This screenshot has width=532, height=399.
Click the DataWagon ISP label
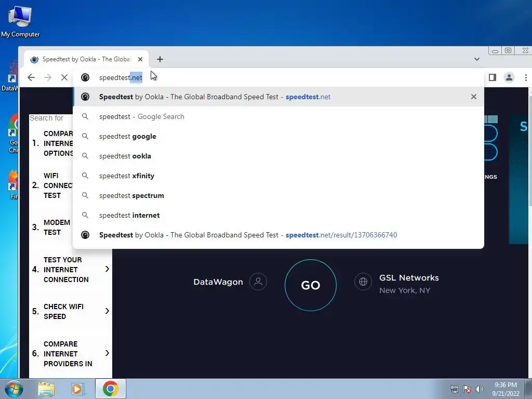coord(218,282)
